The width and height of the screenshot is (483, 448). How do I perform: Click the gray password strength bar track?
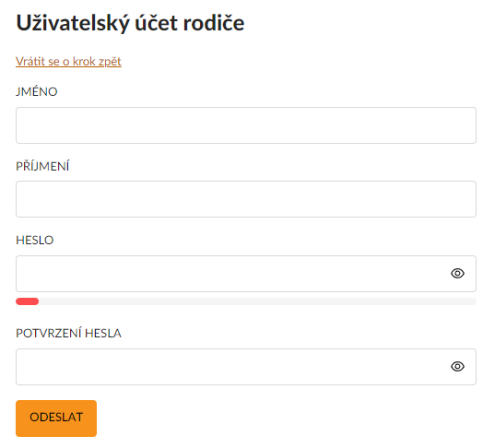pos(257,301)
